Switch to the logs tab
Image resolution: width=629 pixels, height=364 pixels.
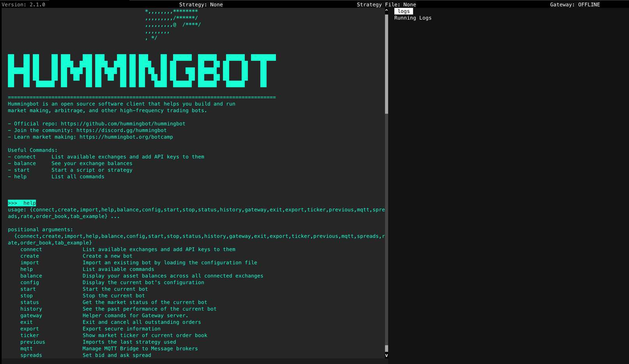click(403, 11)
